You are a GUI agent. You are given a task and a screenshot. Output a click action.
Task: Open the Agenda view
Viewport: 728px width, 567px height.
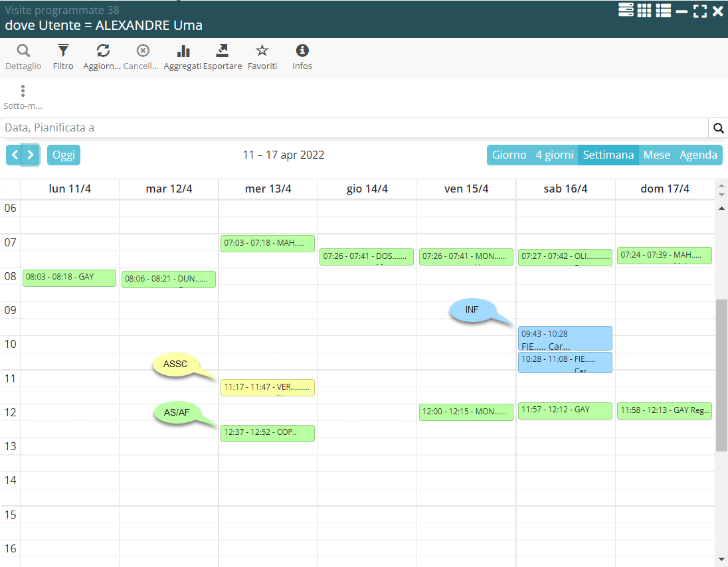(x=698, y=155)
